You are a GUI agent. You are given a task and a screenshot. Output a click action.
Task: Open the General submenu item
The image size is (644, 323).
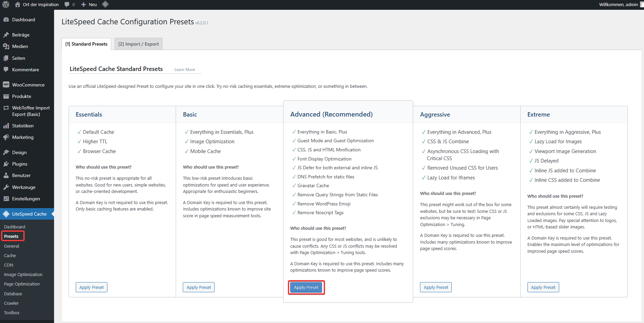(x=11, y=246)
